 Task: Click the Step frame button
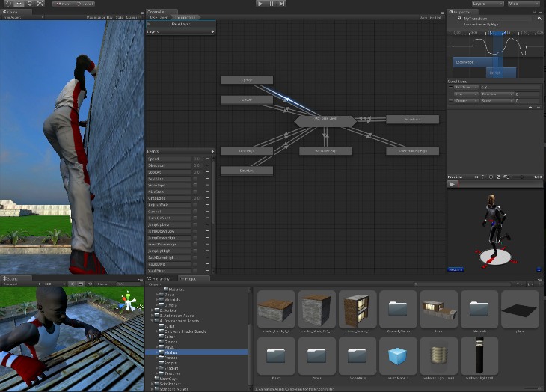[x=282, y=4]
